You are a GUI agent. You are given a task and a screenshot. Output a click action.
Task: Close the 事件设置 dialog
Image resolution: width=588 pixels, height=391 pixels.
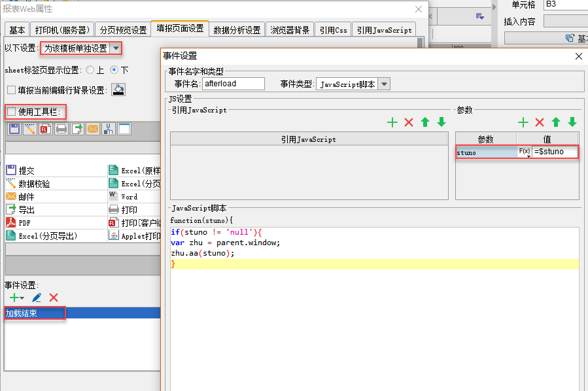[579, 56]
